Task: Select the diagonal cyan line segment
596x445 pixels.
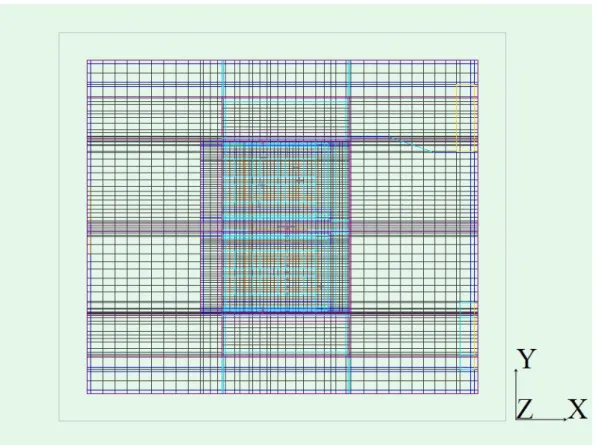Action: pos(411,145)
